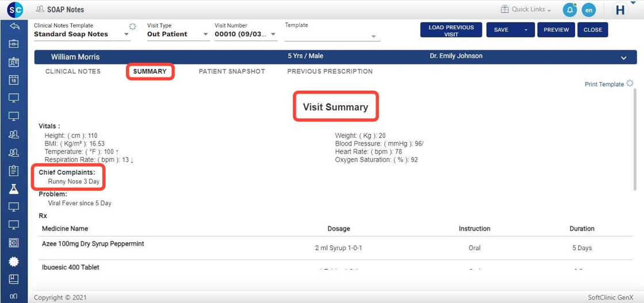
Task: Click the Print Template gear icon
Action: coord(630,84)
